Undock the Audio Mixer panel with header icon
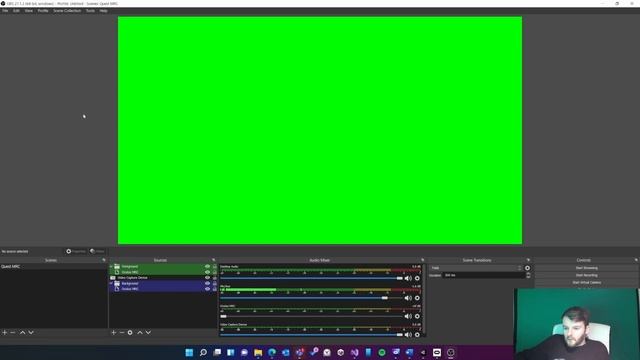The height and width of the screenshot is (360, 640). [422, 260]
